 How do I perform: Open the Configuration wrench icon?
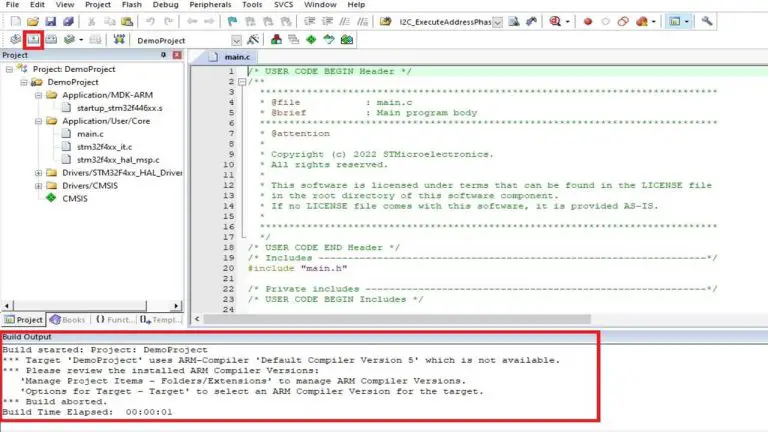[x=707, y=20]
